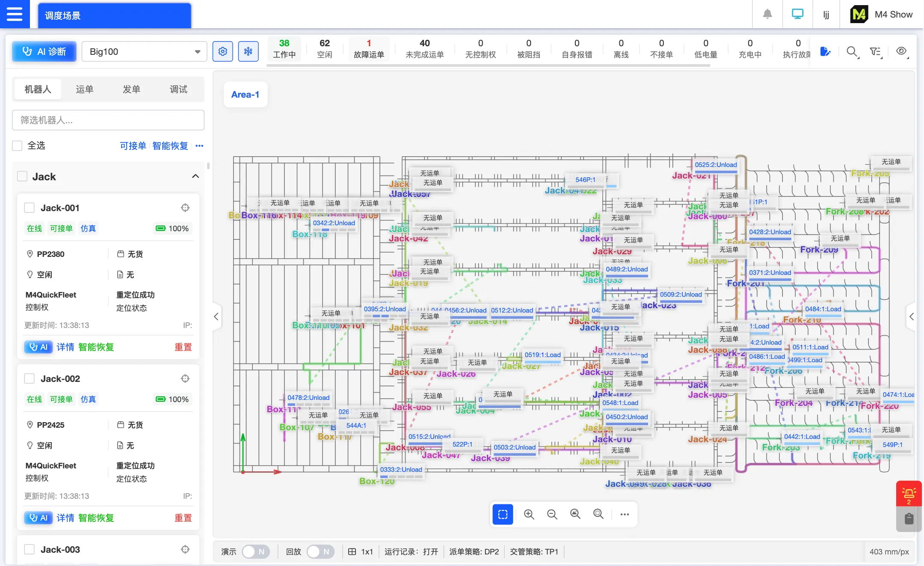Screen dimensions: 924x566
Task: Open the hamburger menu
Action: [15, 14]
